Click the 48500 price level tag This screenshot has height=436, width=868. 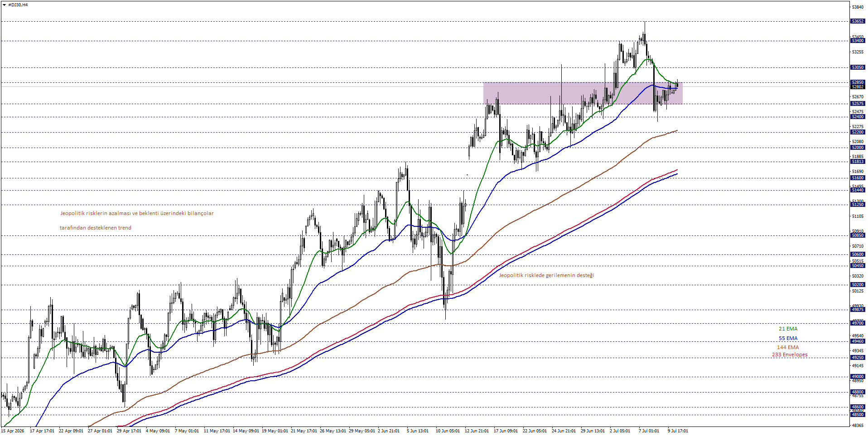(858, 415)
